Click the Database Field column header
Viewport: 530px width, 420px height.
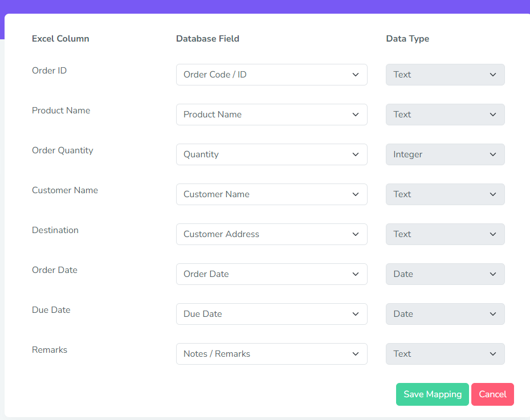[x=207, y=39]
